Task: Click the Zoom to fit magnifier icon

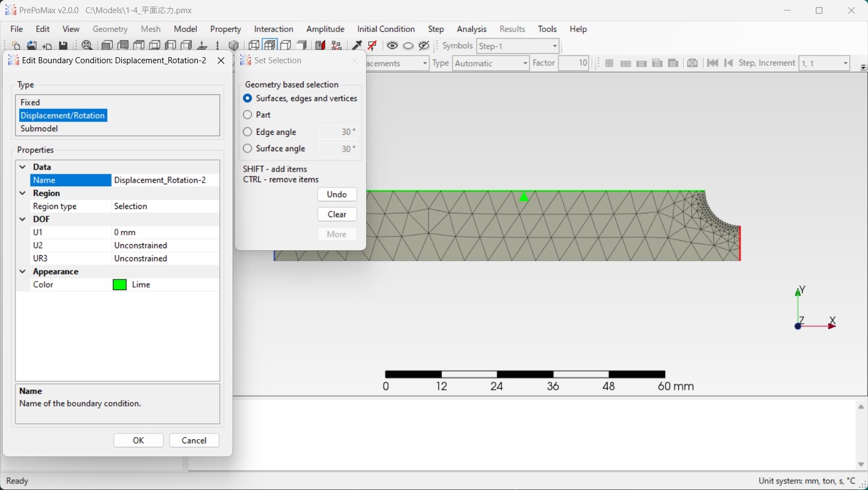Action: click(87, 46)
